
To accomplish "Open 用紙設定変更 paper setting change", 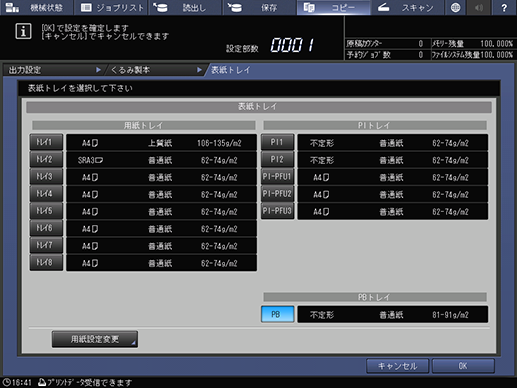I will coord(95,339).
